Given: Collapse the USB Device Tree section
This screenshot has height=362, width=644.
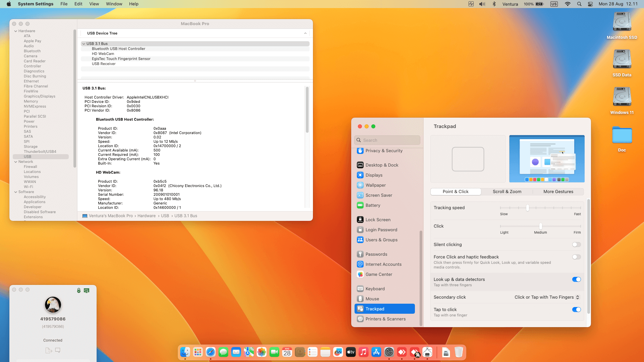Looking at the screenshot, I should pyautogui.click(x=305, y=33).
